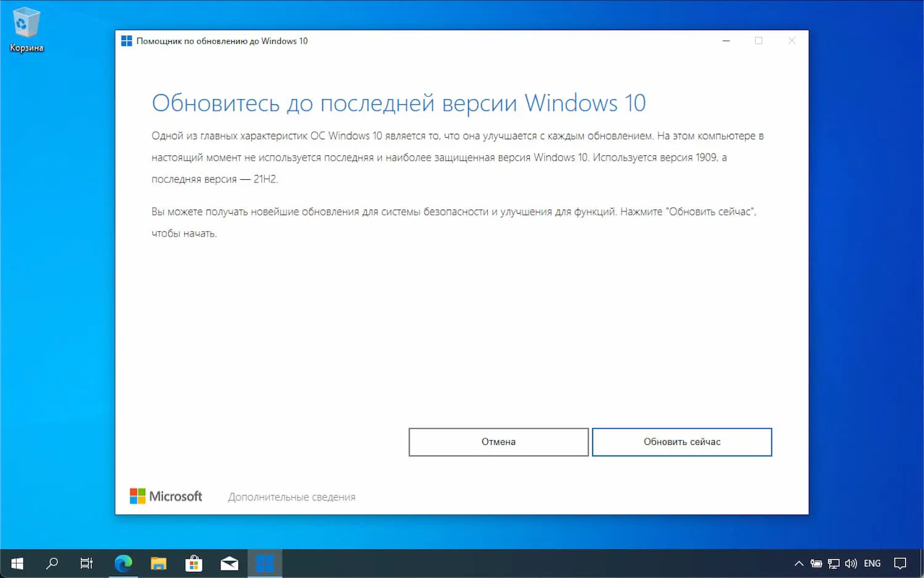Click the Microsoft Edge taskbar icon
This screenshot has width=924, height=578.
(x=123, y=563)
